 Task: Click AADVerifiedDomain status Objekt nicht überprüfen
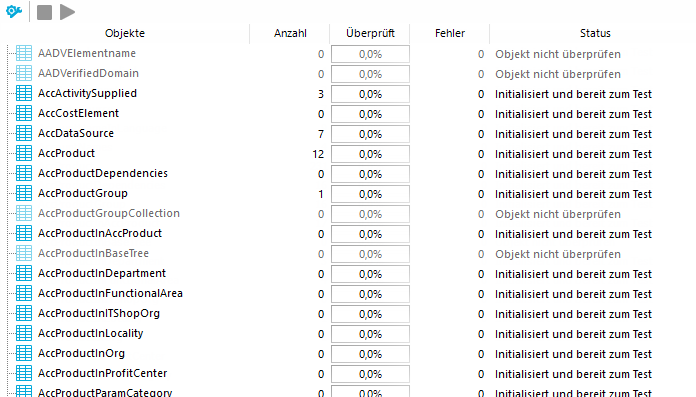(558, 74)
